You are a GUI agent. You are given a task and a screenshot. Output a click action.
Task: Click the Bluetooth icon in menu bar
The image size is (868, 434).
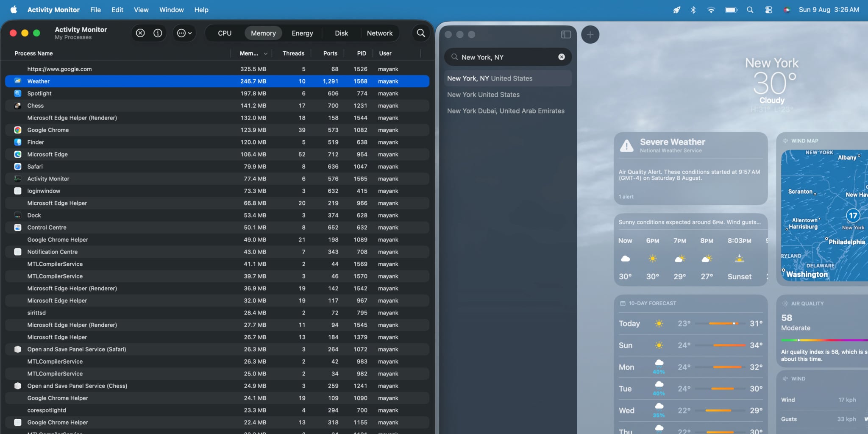coord(693,10)
